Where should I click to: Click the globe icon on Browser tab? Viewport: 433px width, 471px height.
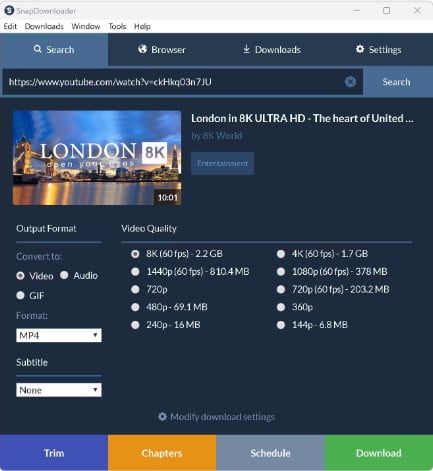click(143, 49)
